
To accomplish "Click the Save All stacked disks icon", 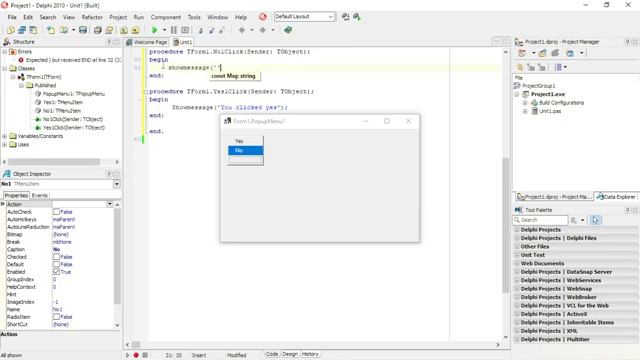I will tap(98, 30).
